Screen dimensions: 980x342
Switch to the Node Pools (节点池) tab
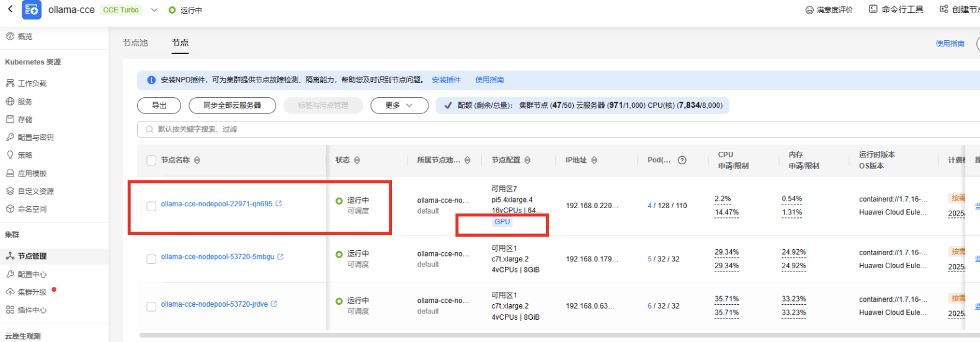coord(135,43)
